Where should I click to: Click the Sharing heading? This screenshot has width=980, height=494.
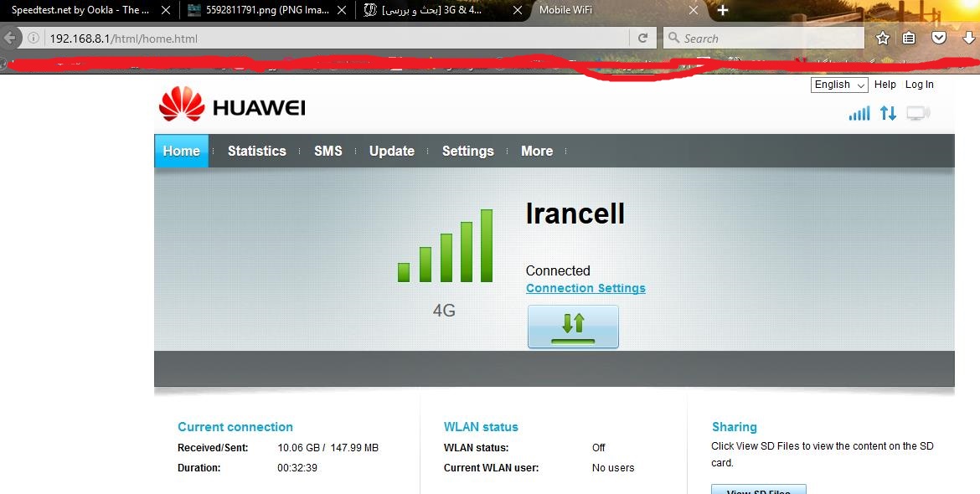(735, 427)
